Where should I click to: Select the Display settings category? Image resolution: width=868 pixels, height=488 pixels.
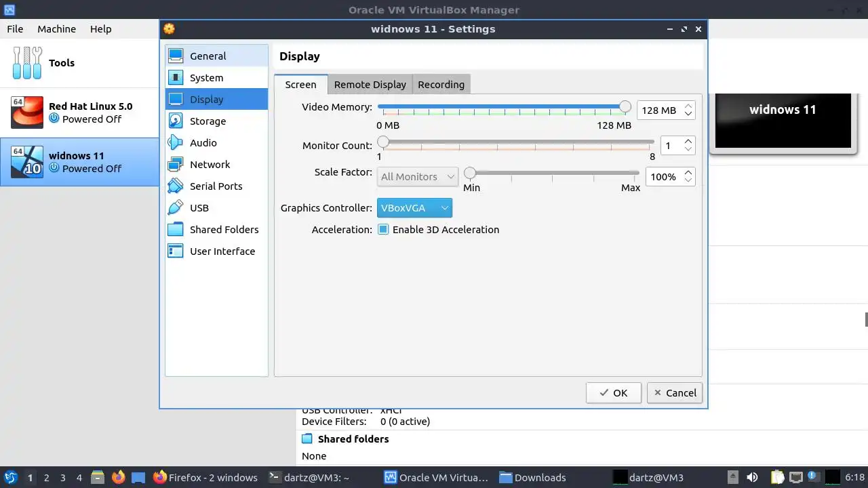216,100
